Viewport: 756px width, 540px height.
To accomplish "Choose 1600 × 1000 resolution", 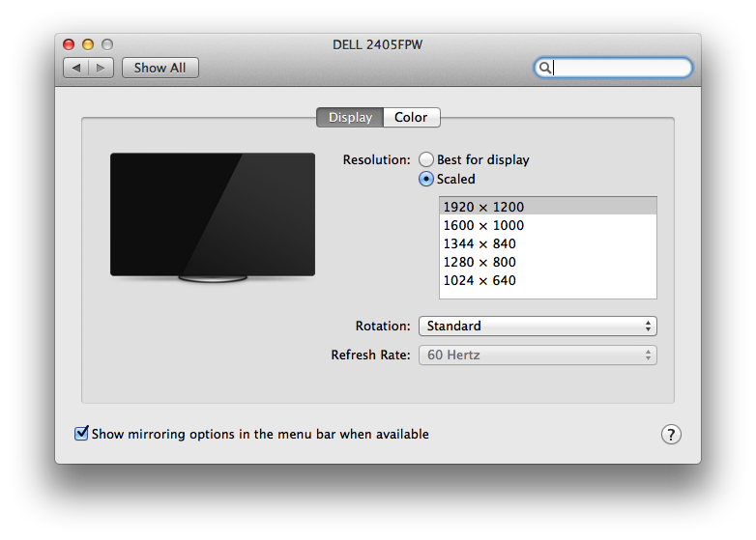I will 548,225.
